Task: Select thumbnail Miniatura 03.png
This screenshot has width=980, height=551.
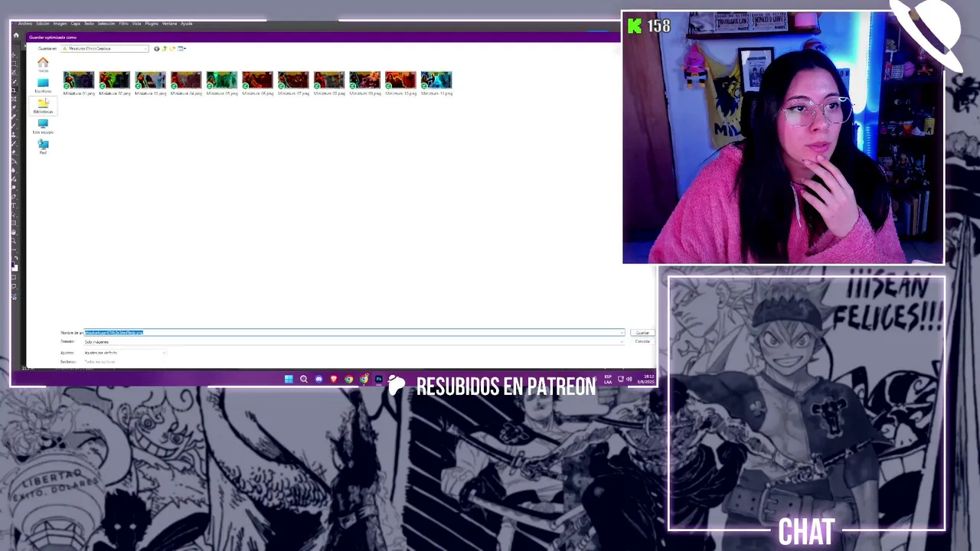Action: tap(150, 83)
